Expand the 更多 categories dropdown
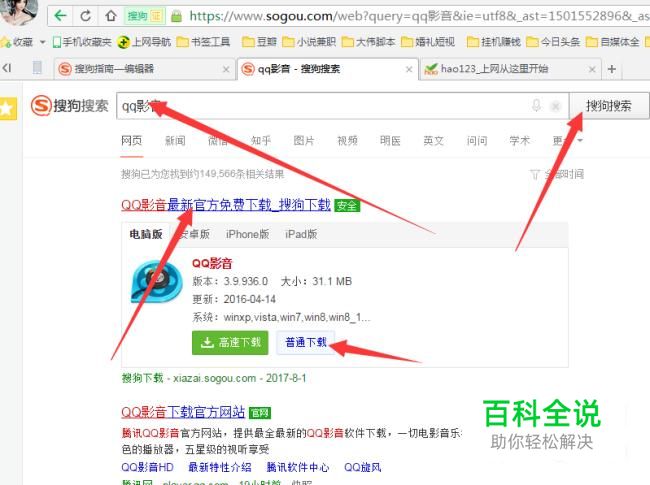 coord(568,141)
